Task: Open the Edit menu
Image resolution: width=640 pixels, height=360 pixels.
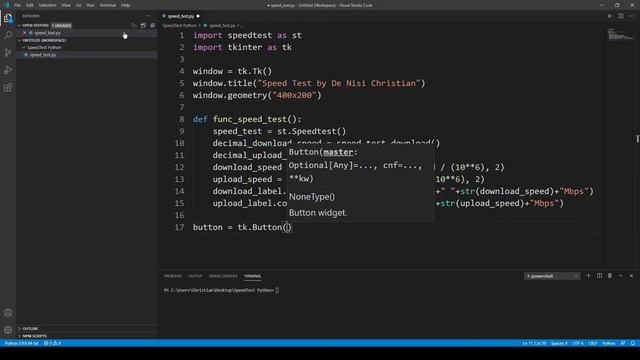Action: 29,5
